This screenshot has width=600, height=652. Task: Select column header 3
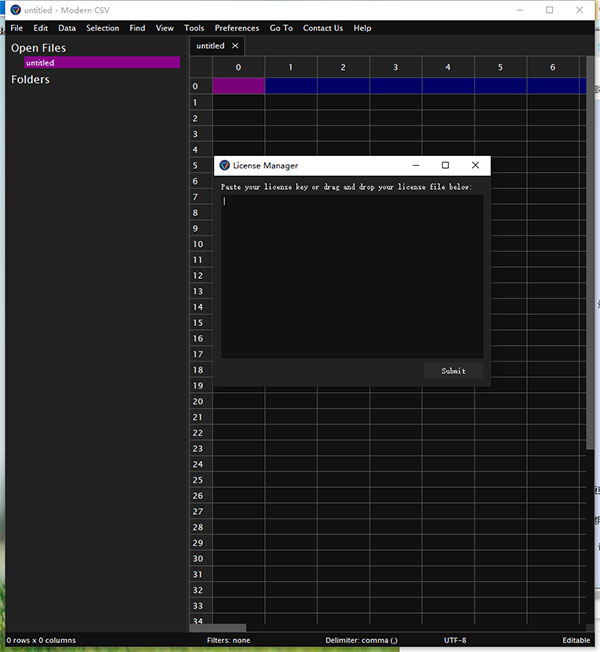[395, 67]
